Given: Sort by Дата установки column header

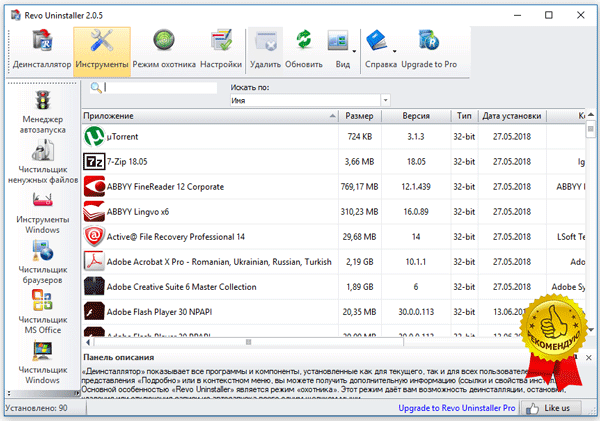Looking at the screenshot, I should (512, 116).
